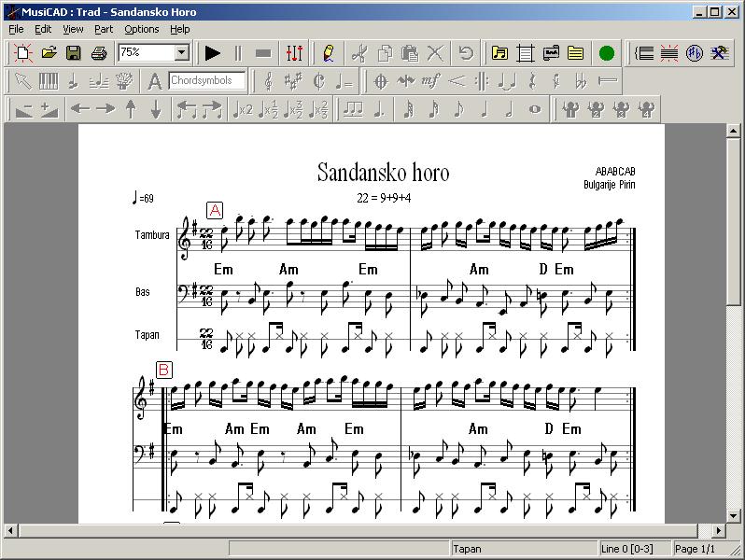
Task: Select whole note duration
Action: (535, 109)
